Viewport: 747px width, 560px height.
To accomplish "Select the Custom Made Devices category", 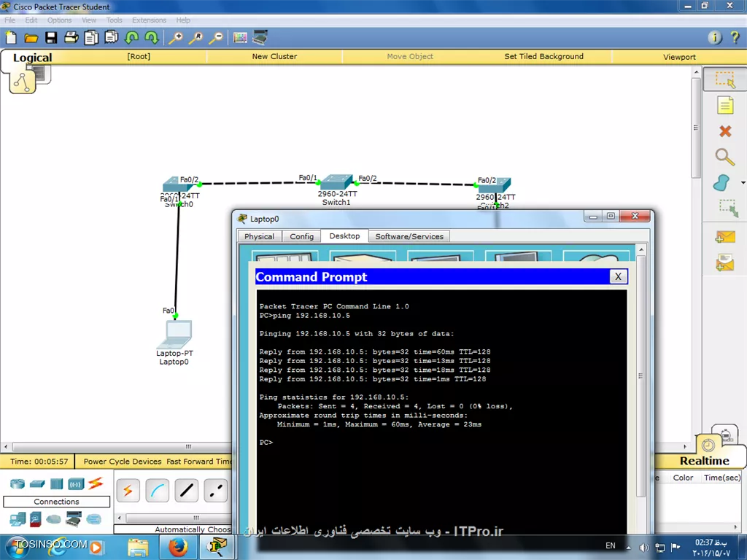I will (x=74, y=519).
